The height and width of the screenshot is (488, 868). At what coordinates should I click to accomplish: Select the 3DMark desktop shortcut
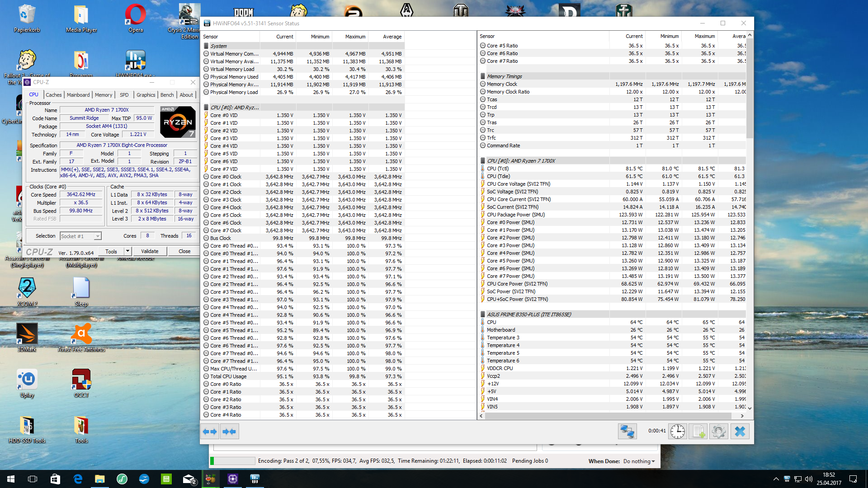pyautogui.click(x=27, y=337)
